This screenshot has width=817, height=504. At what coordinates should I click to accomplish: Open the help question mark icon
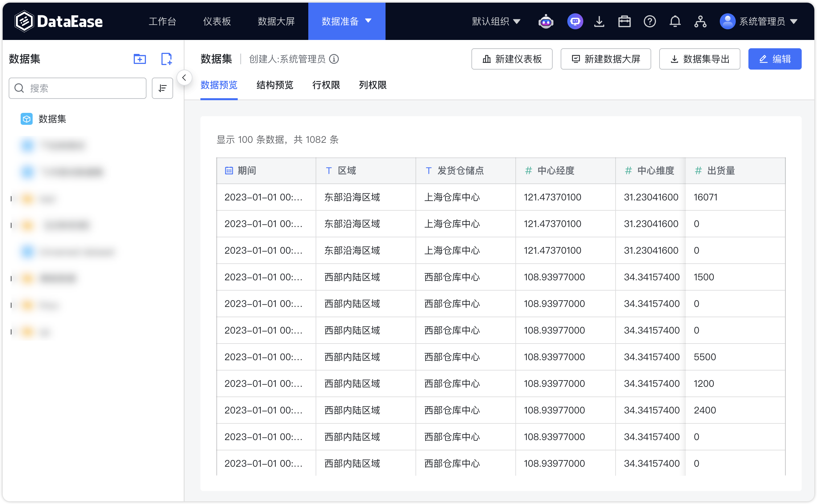(x=650, y=22)
